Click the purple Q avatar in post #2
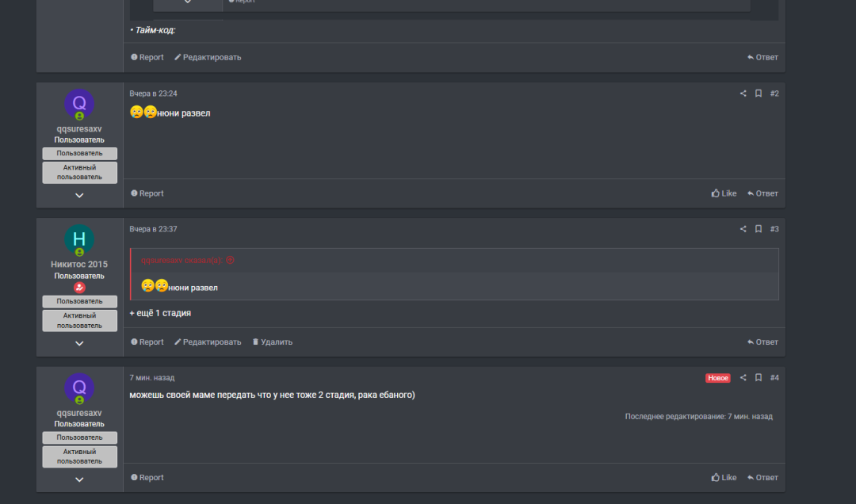The height and width of the screenshot is (504, 856). pyautogui.click(x=79, y=103)
